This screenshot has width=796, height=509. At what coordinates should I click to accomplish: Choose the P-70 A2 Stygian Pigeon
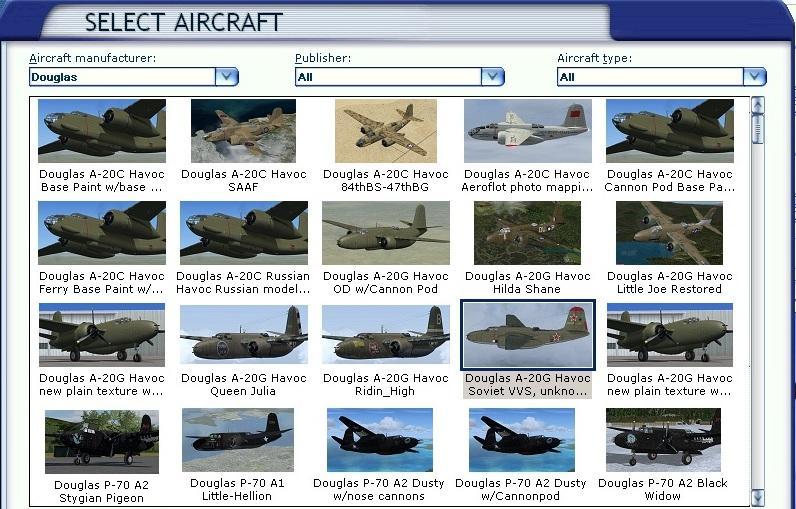pyautogui.click(x=102, y=442)
